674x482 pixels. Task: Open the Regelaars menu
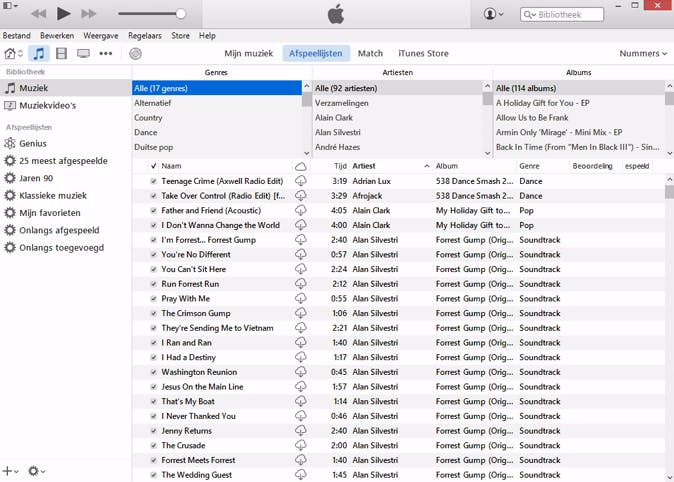pos(145,36)
